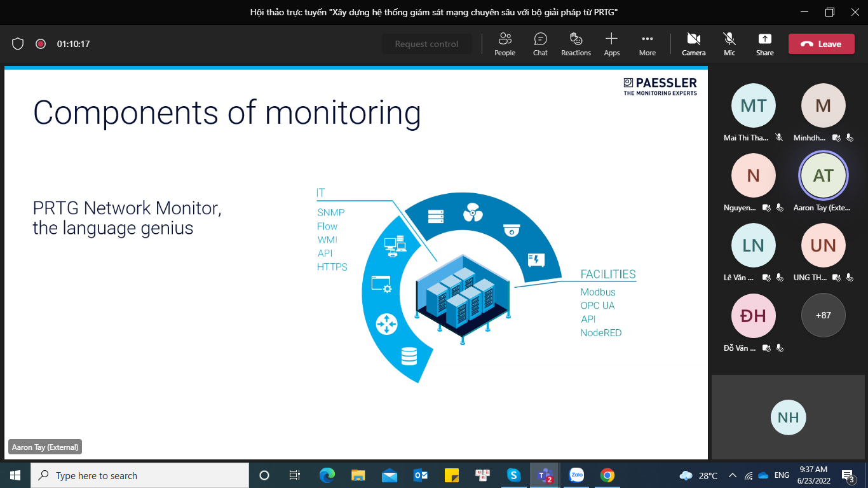Toggle the Camera on or off
868x488 pixels.
[694, 44]
